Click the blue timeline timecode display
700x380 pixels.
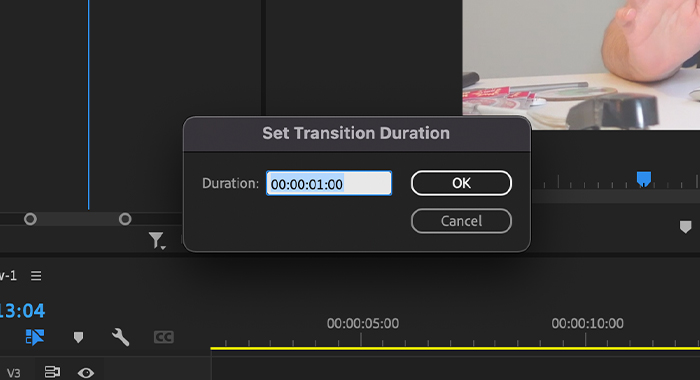pyautogui.click(x=22, y=311)
